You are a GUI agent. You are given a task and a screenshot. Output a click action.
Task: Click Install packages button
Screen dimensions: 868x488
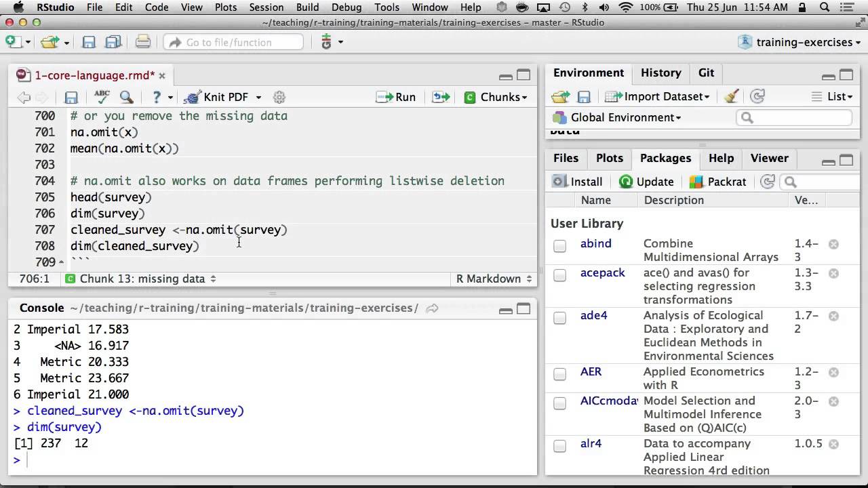pos(578,182)
